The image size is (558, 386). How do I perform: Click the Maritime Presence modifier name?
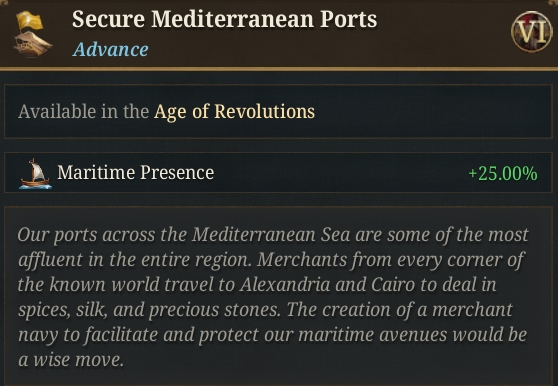pyautogui.click(x=136, y=173)
